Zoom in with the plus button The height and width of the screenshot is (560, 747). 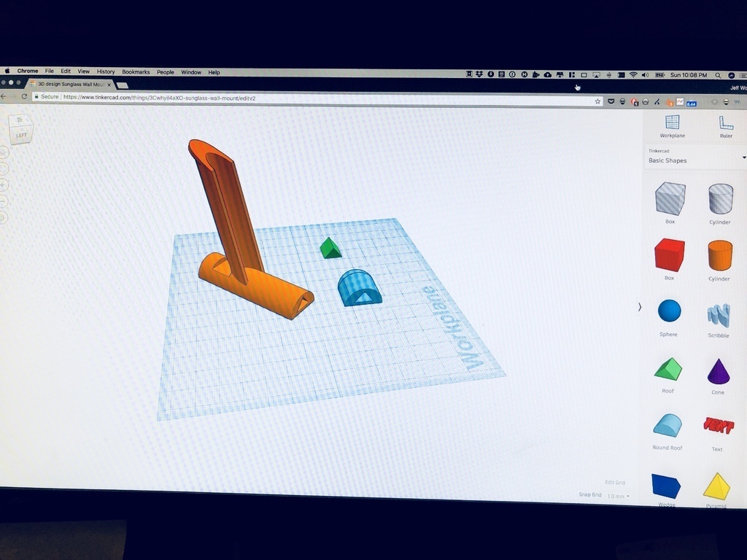pos(4,185)
